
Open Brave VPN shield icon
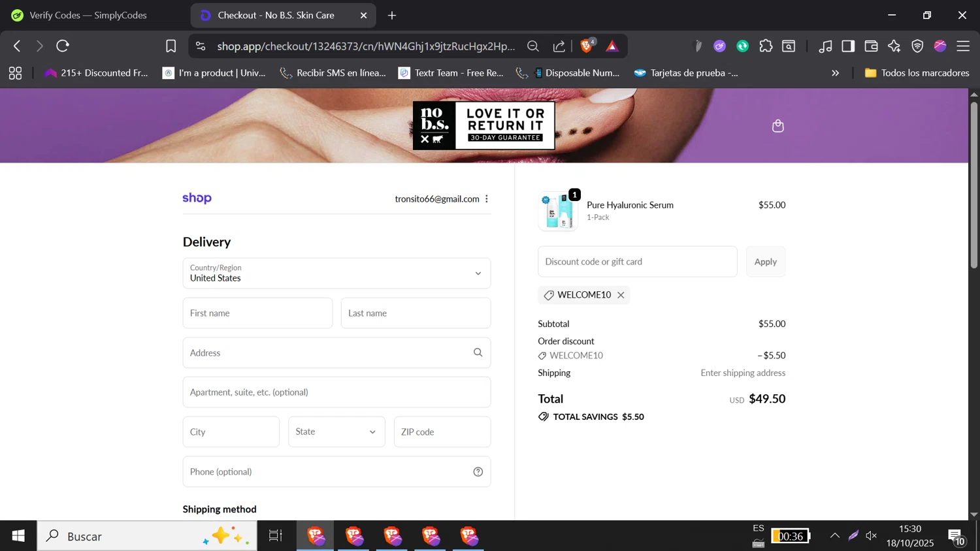(917, 46)
